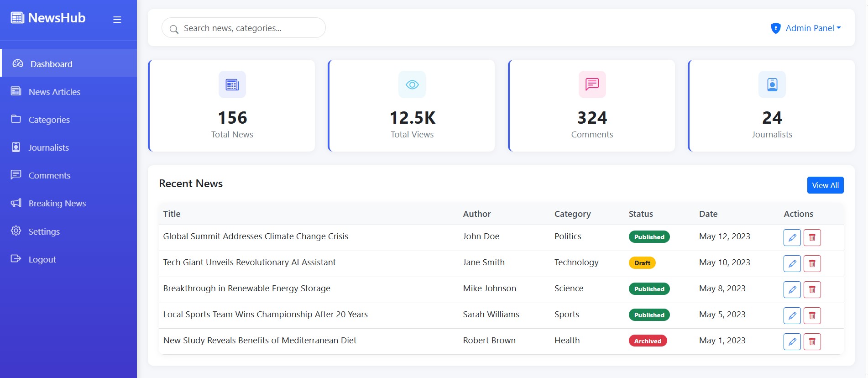Screen dimensions: 868x378
Task: Click the Total Views eye icon
Action: pyautogui.click(x=412, y=84)
